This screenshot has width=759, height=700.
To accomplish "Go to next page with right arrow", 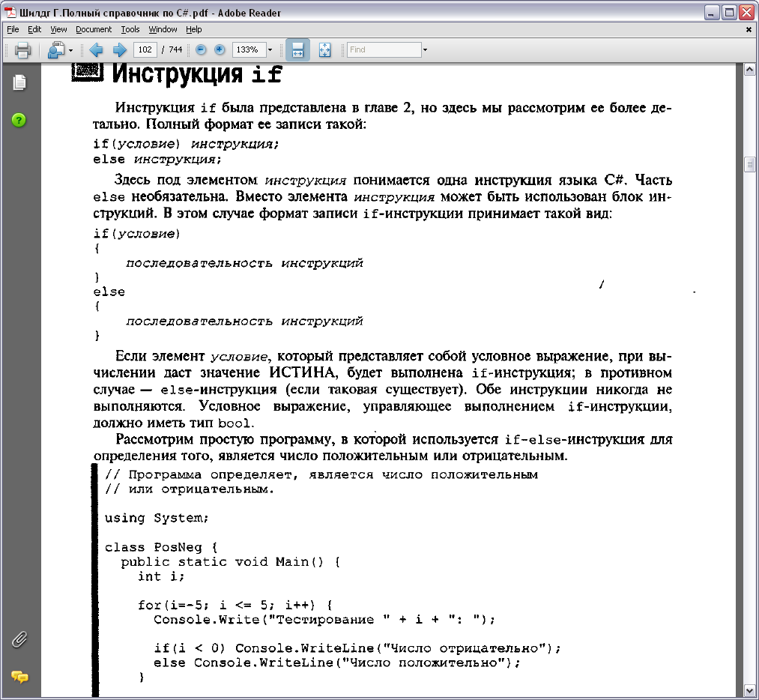I will [x=120, y=50].
